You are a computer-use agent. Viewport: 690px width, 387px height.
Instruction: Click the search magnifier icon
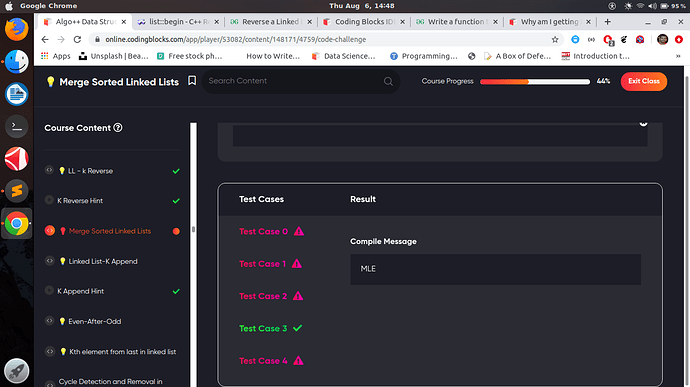(x=388, y=81)
